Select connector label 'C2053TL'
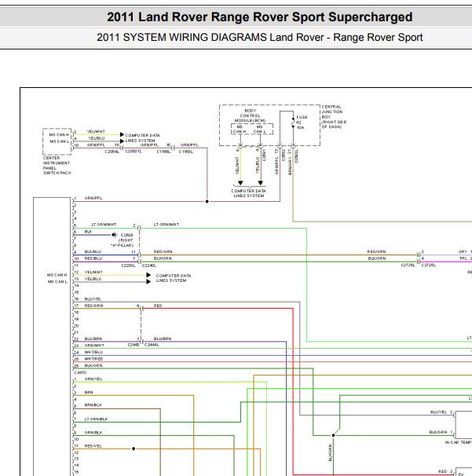This screenshot has height=476, width=472. (134, 151)
